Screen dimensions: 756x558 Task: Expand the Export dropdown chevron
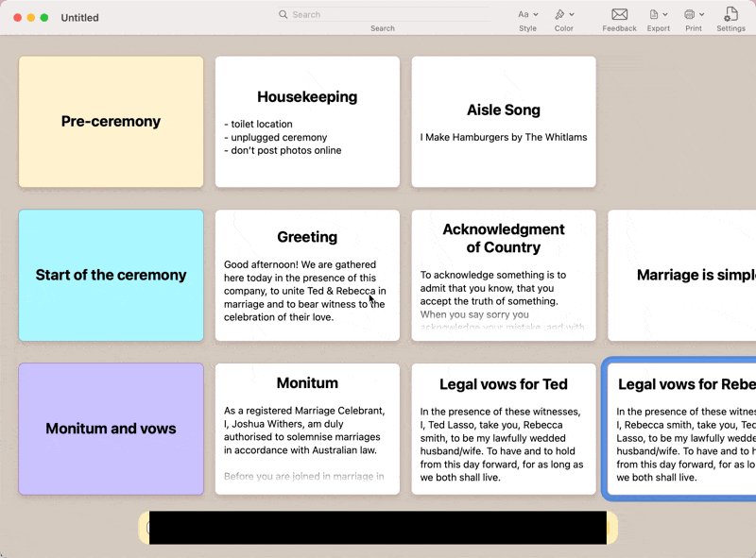click(665, 14)
